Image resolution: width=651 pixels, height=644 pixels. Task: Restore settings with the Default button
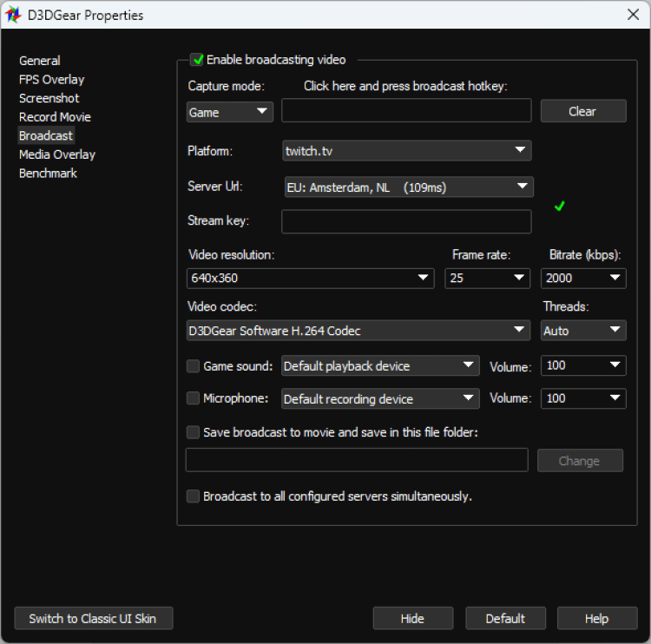pos(506,618)
